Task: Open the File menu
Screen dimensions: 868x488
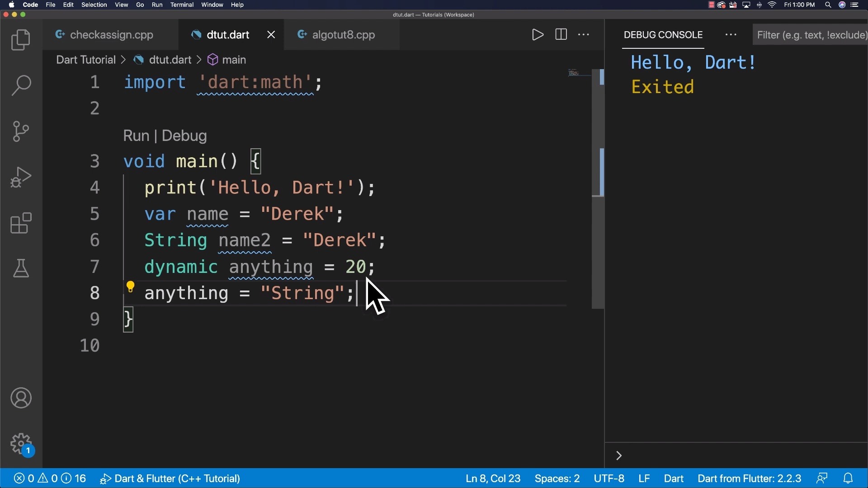Action: (x=51, y=5)
